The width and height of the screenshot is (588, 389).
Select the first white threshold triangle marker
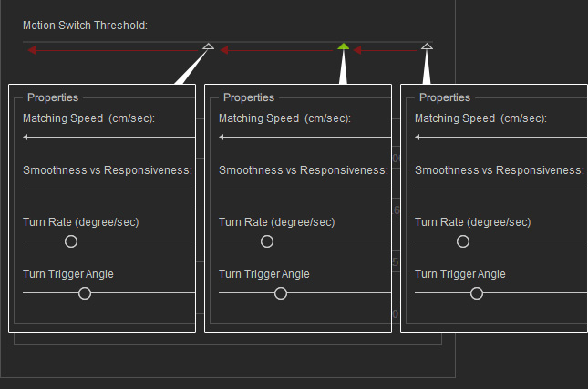[208, 46]
